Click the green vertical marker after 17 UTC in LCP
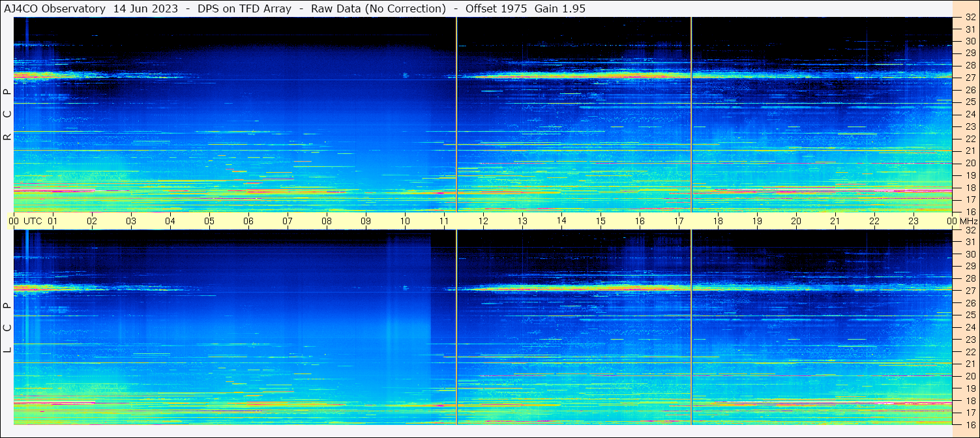This screenshot has width=980, height=438. pos(691,327)
